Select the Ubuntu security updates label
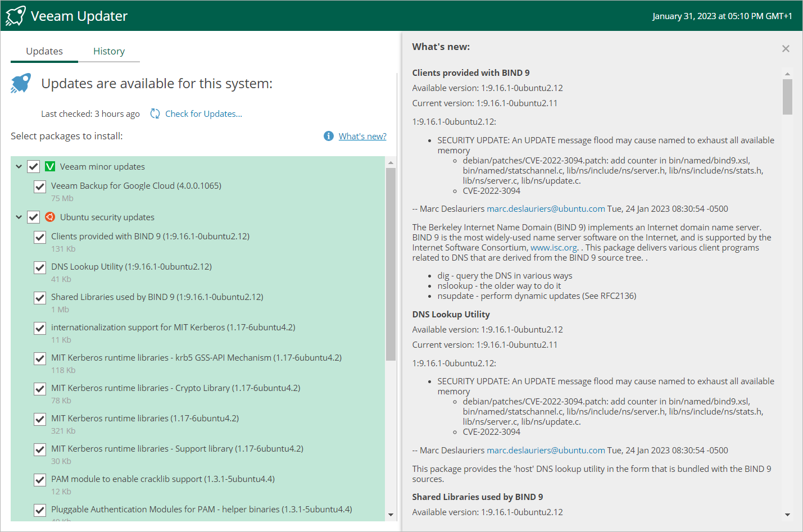Screen dimensions: 803x532 pos(107,217)
